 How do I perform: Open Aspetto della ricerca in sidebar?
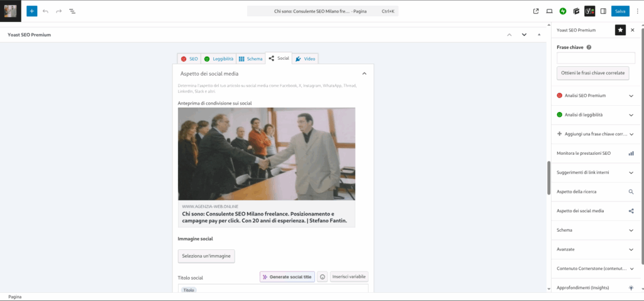click(596, 191)
